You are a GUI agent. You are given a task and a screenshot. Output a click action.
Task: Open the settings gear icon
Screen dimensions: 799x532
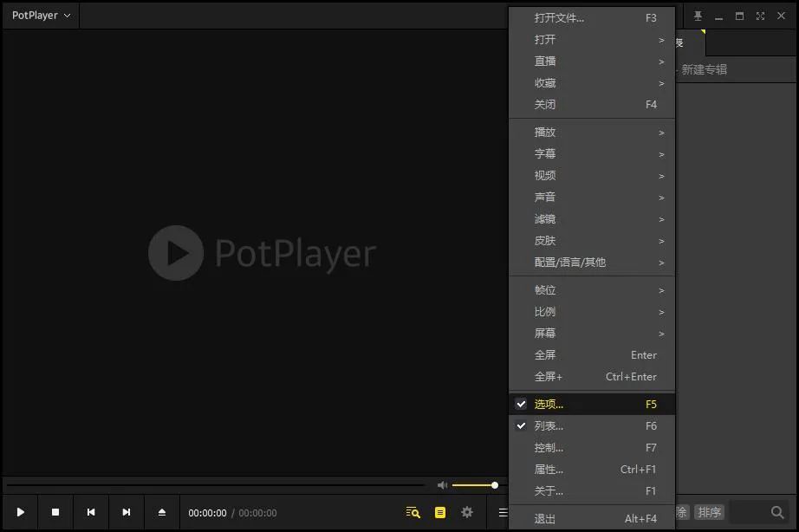(x=467, y=512)
